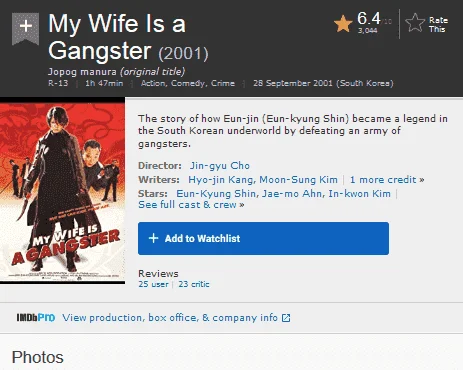View production, box office, & company info
The image size is (463, 370).
pyautogui.click(x=170, y=318)
